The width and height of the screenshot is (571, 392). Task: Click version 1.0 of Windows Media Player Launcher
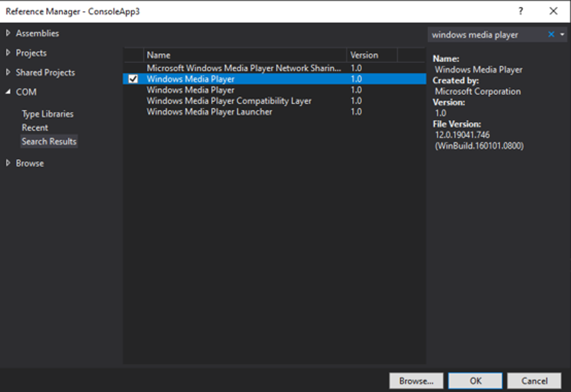[x=356, y=112]
